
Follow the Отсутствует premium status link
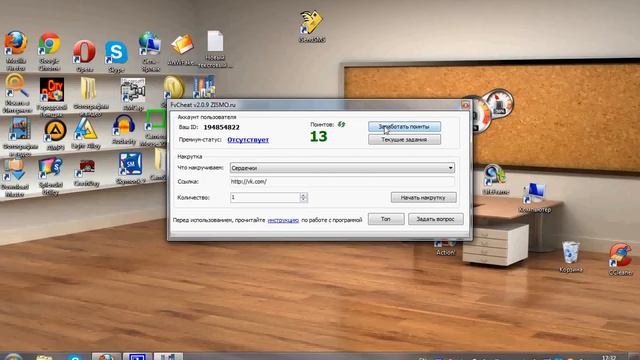click(x=248, y=140)
